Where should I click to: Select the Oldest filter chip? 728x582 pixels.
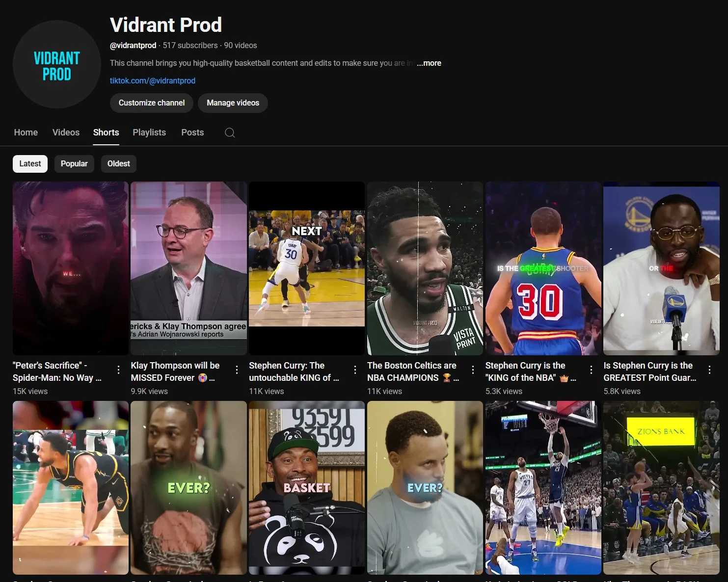pos(118,163)
